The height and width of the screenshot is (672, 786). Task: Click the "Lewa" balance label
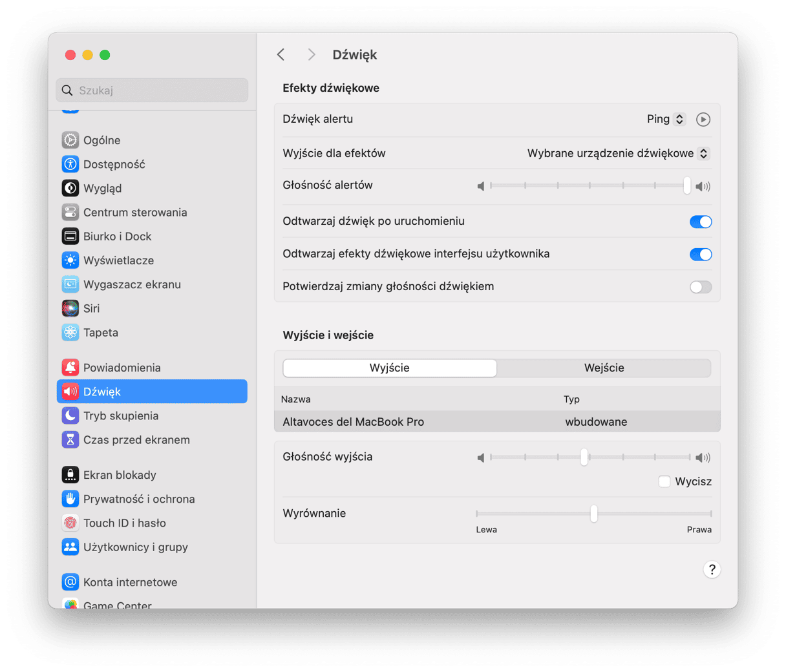(487, 530)
